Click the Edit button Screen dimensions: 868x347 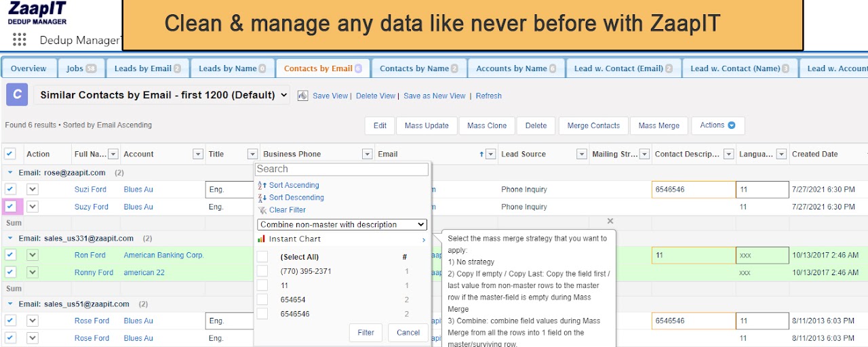click(380, 125)
